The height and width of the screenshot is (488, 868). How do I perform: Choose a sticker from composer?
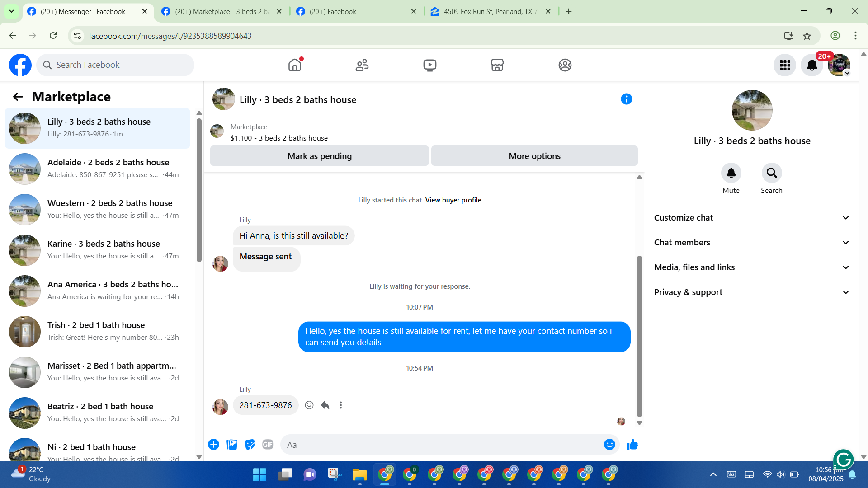[250, 445]
